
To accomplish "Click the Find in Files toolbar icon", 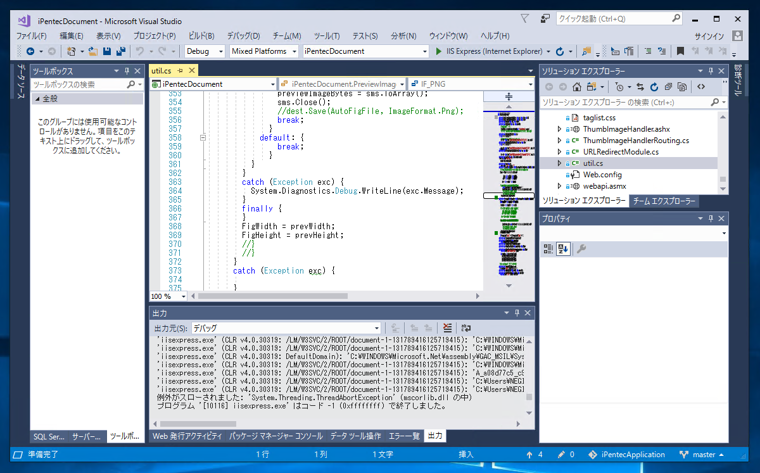I will coord(586,51).
